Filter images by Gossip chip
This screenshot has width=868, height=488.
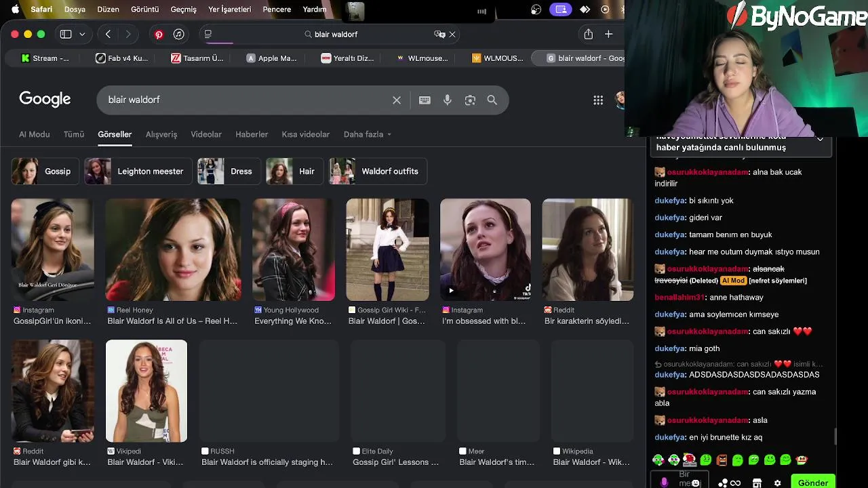click(44, 171)
